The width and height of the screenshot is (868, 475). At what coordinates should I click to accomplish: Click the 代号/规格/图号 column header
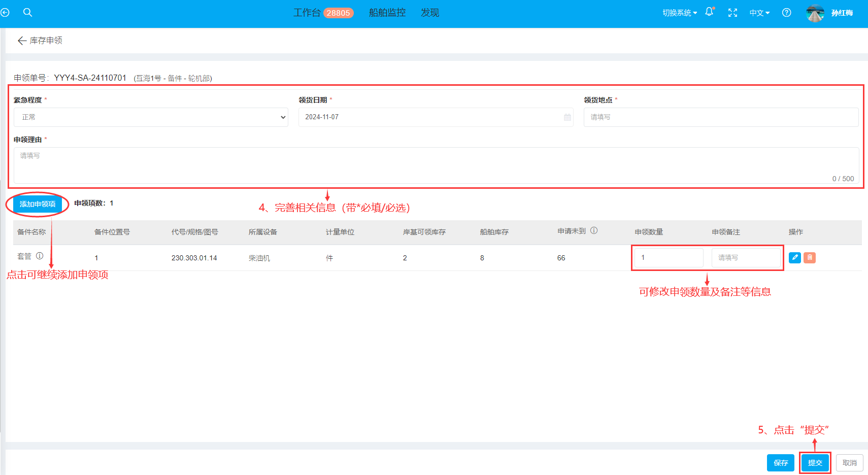[195, 232]
